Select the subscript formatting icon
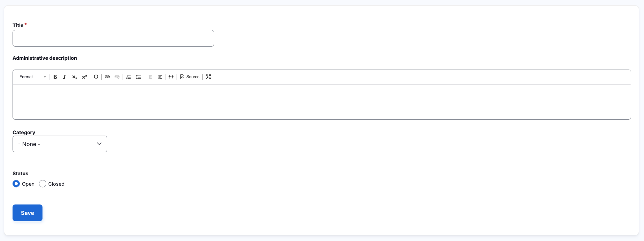This screenshot has width=644, height=241. coord(74,77)
